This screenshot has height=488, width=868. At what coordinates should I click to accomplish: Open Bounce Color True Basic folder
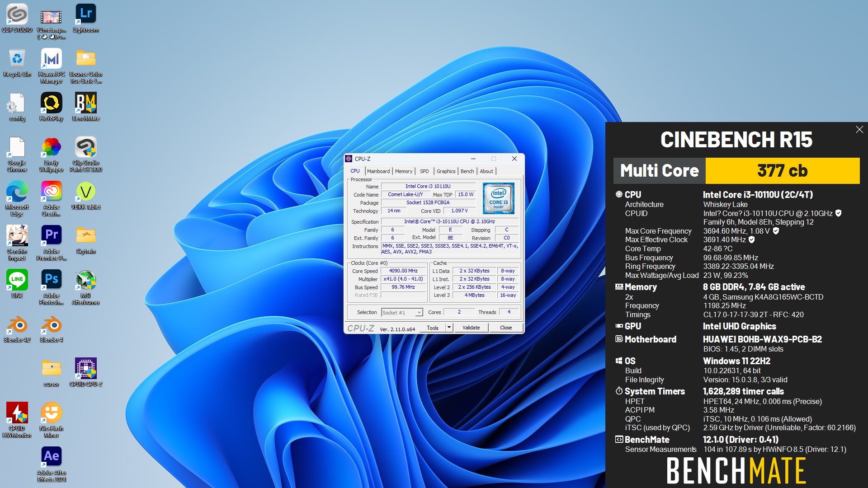85,66
